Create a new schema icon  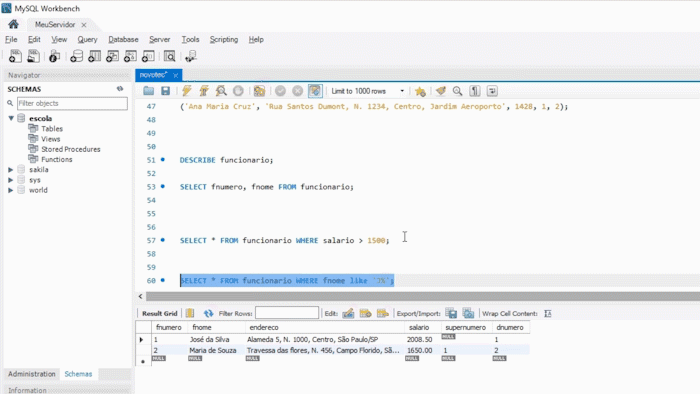click(x=76, y=56)
